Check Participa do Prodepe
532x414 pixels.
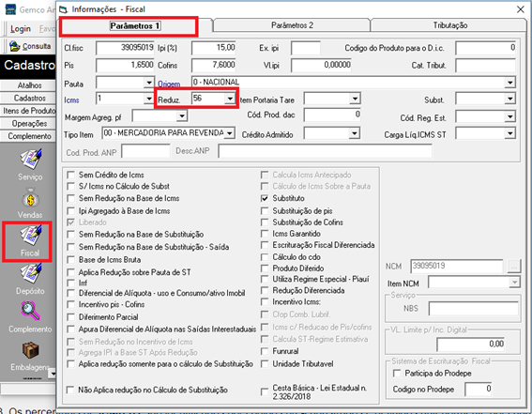(396, 374)
